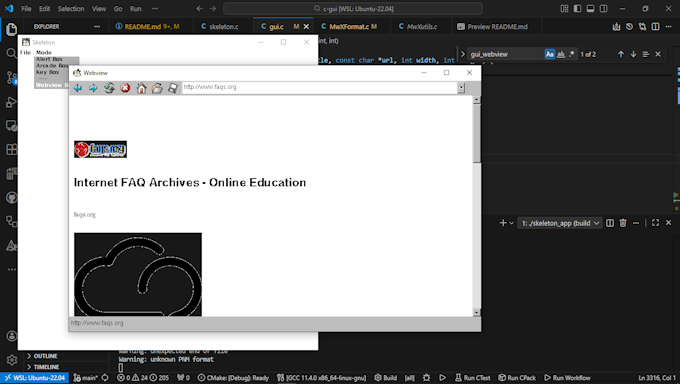Open new terminal launch profile chevron
Image resolution: width=680 pixels, height=384 pixels.
tap(512, 223)
